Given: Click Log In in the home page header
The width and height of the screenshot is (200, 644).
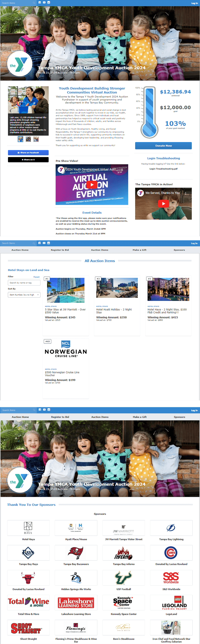Looking at the screenshot, I should tap(194, 3).
